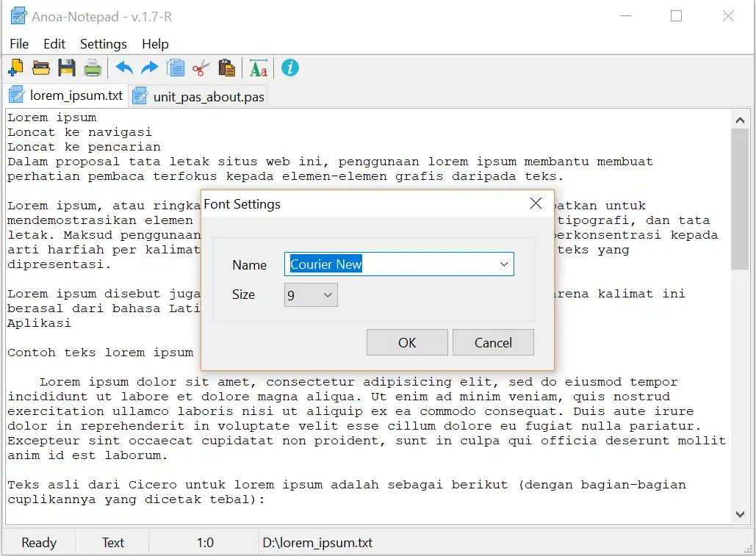Click the D:\lorem_ipsum.txt path in status bar
Image resolution: width=756 pixels, height=556 pixels.
coord(317,543)
